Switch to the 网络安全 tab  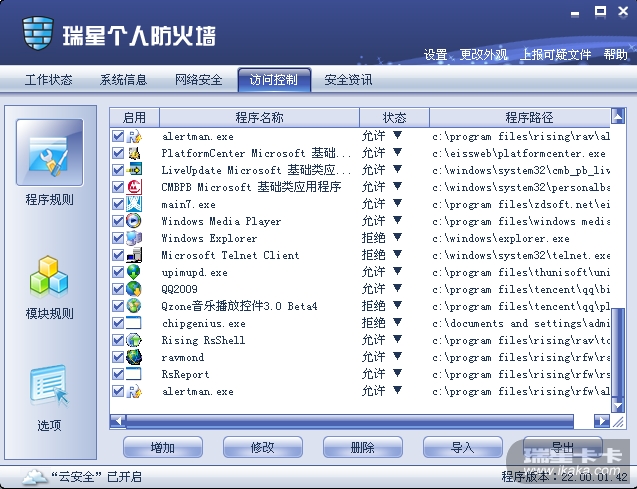[199, 80]
